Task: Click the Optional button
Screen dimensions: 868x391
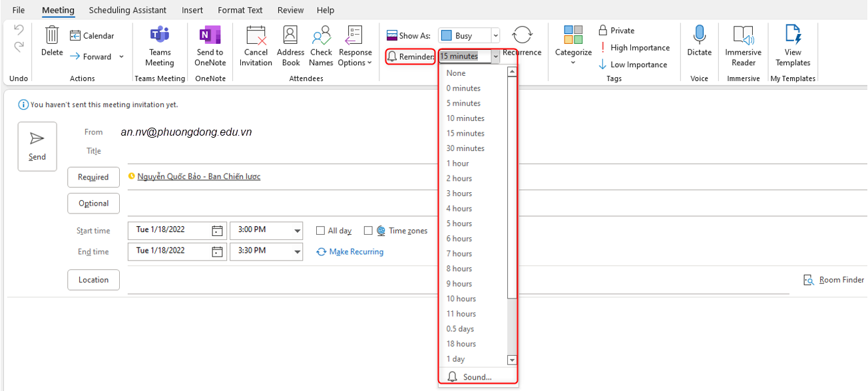Action: point(93,203)
